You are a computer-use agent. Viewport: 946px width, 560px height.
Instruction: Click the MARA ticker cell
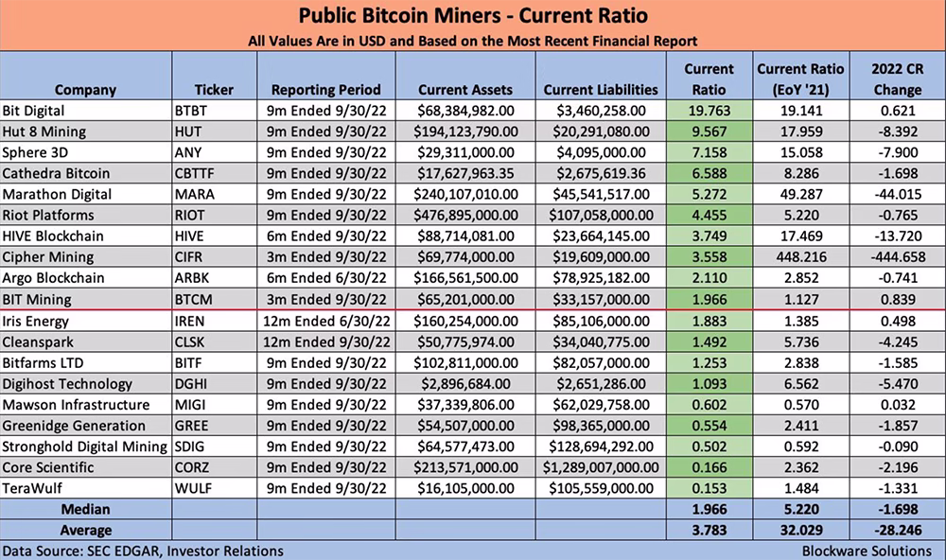click(214, 194)
